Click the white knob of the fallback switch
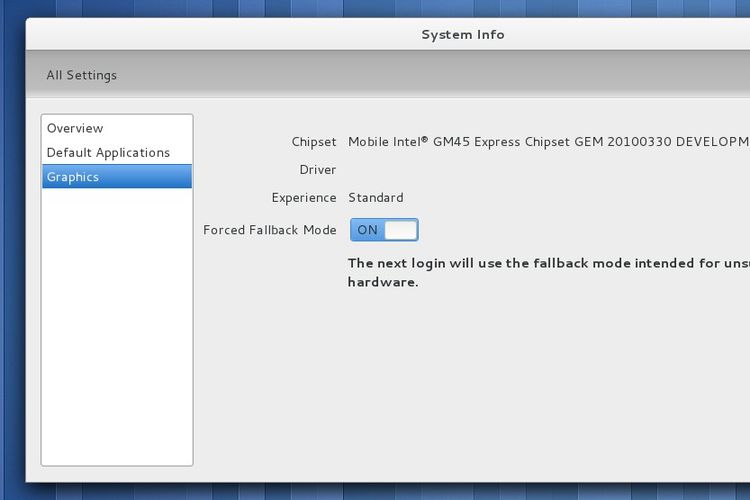This screenshot has height=500, width=750. 400,230
